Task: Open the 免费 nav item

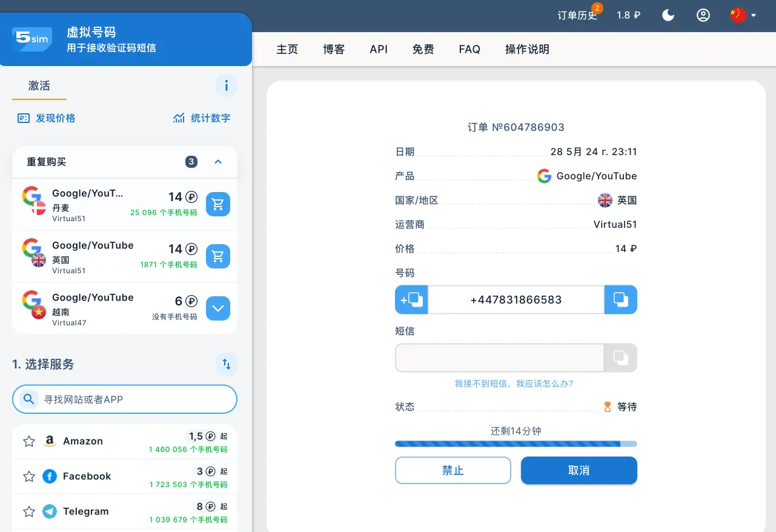Action: (423, 49)
